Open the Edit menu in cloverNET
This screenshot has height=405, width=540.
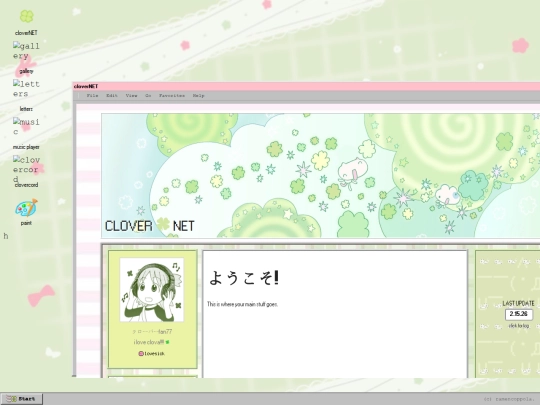112,96
